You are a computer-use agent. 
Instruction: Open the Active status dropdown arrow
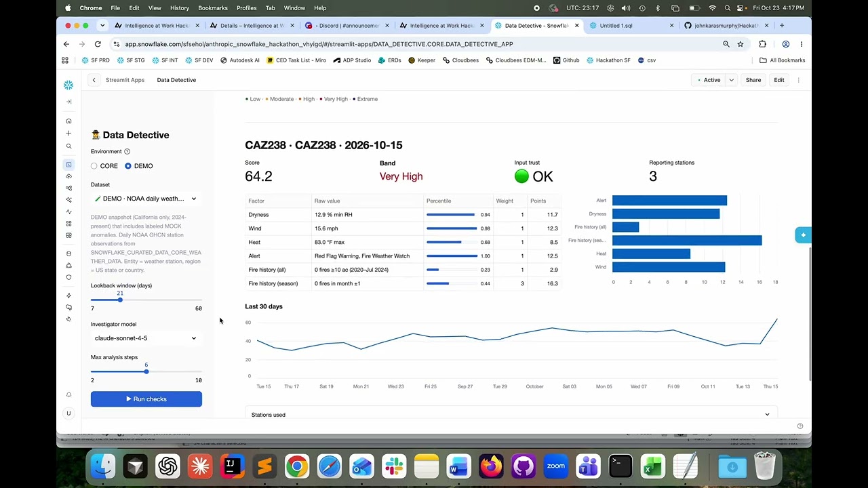[x=731, y=80]
